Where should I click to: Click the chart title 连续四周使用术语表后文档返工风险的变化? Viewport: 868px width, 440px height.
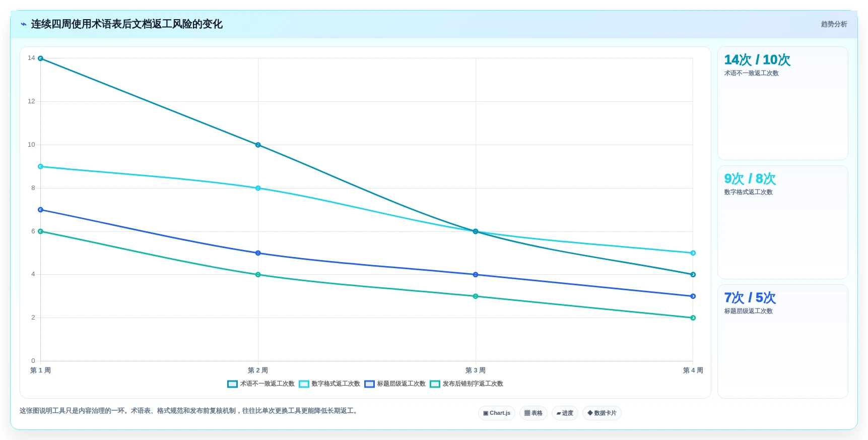click(x=126, y=24)
